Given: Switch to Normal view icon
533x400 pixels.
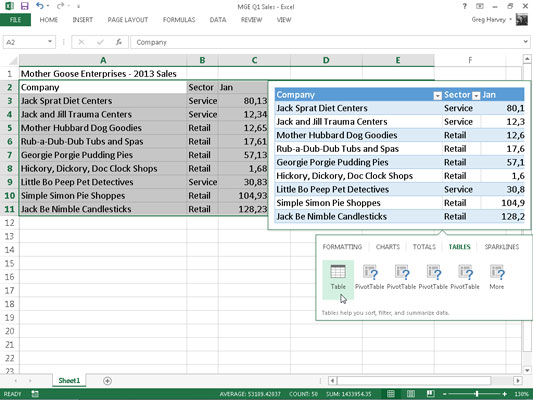Looking at the screenshot, I should pos(391,394).
